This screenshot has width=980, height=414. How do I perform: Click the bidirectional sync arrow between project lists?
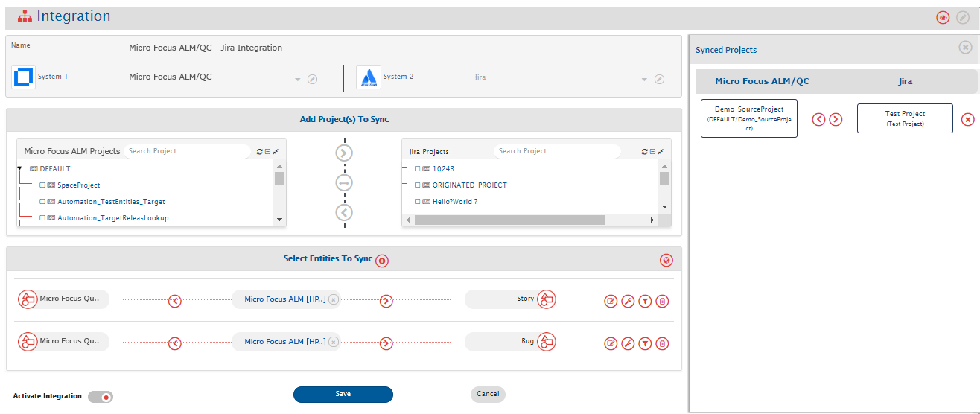[x=344, y=182]
